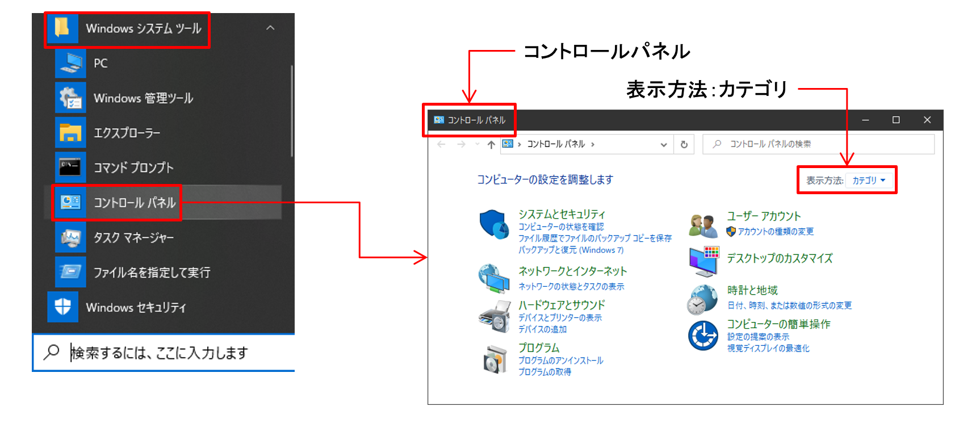Click the Control Panel title bar icon
This screenshot has height=427, width=980.
(x=439, y=120)
